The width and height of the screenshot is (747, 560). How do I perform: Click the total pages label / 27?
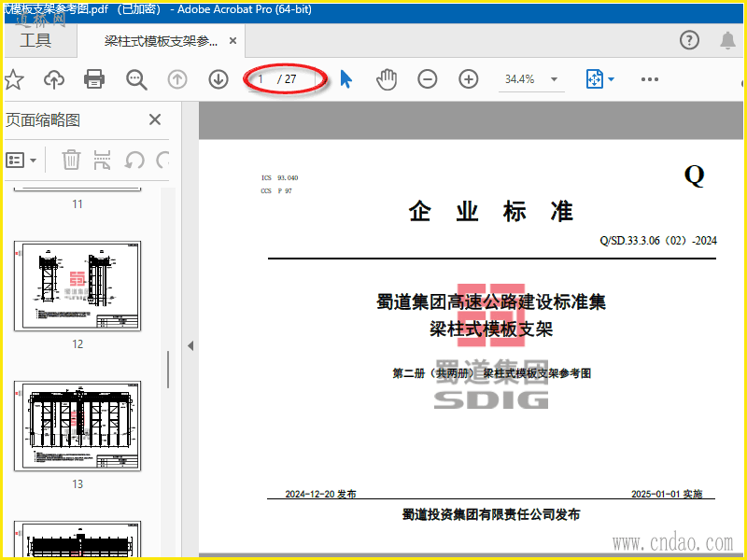287,79
